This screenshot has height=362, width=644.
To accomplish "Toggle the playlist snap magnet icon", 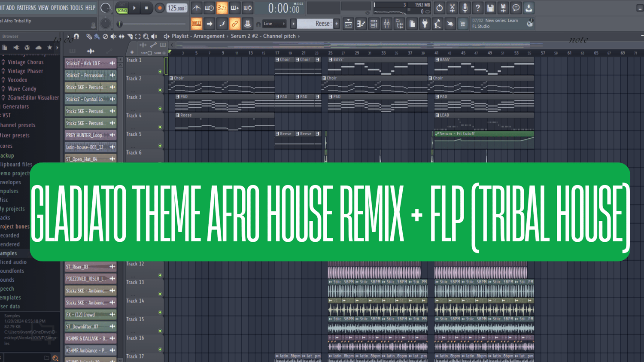I will pos(76,37).
